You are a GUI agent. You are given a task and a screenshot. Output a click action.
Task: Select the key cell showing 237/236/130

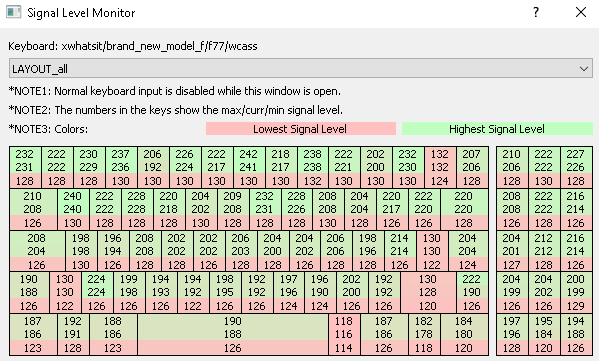point(121,167)
